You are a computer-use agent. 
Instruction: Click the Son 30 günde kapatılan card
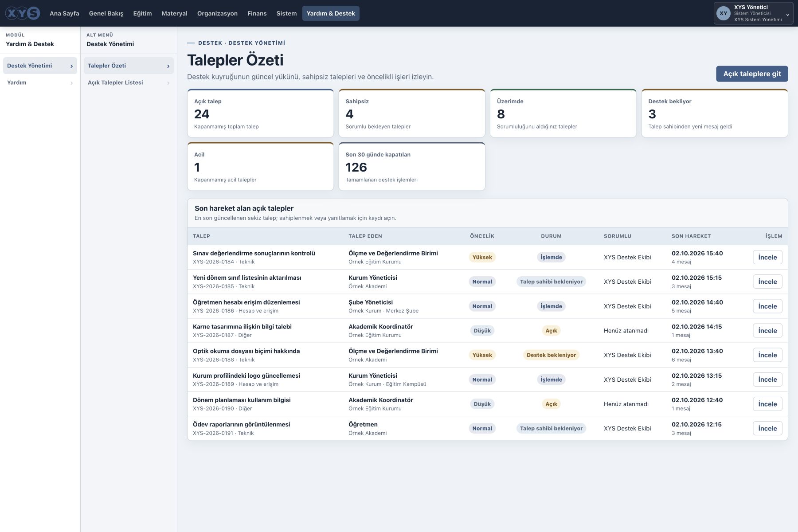[412, 166]
